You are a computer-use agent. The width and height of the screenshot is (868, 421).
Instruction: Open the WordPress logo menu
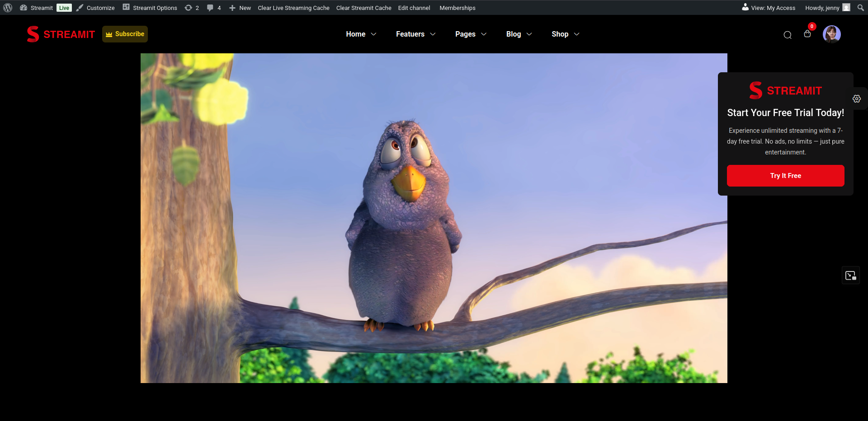8,8
